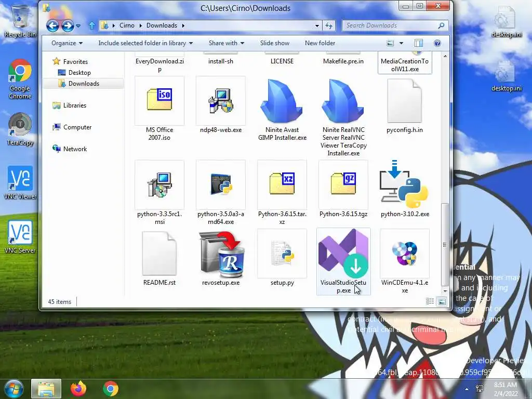532x399 pixels.
Task: Select Favorites in navigation pane
Action: click(75, 61)
